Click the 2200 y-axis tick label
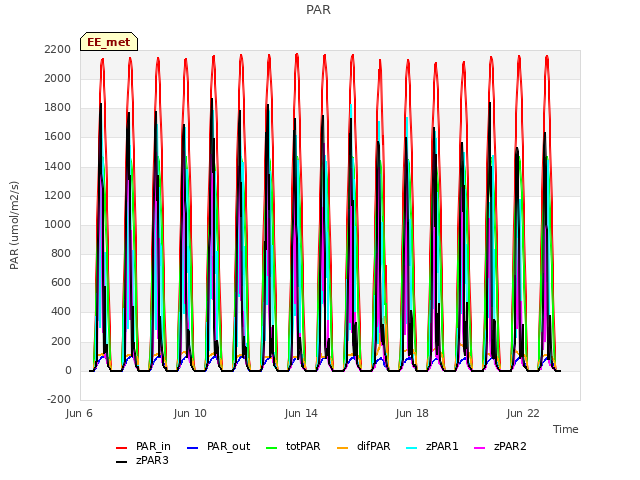This screenshot has height=480, width=640. [58, 49]
